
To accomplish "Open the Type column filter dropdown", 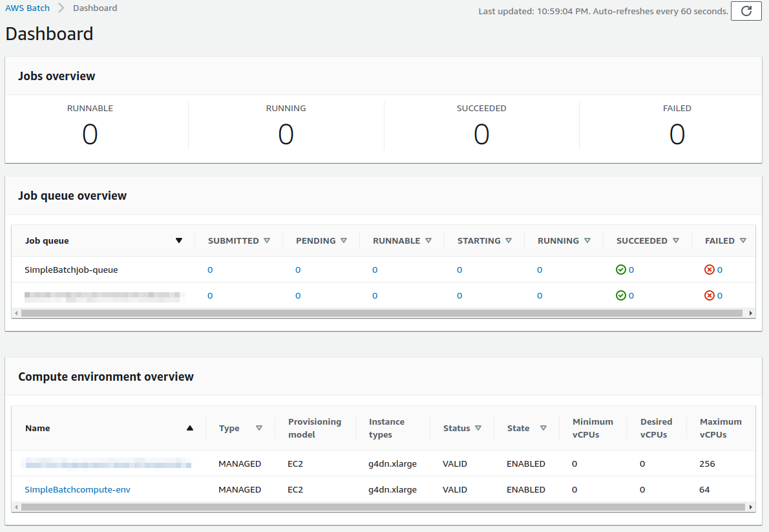I will click(258, 427).
